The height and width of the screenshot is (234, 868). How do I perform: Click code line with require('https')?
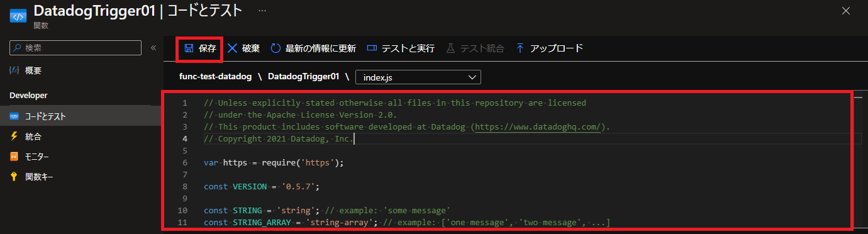274,162
